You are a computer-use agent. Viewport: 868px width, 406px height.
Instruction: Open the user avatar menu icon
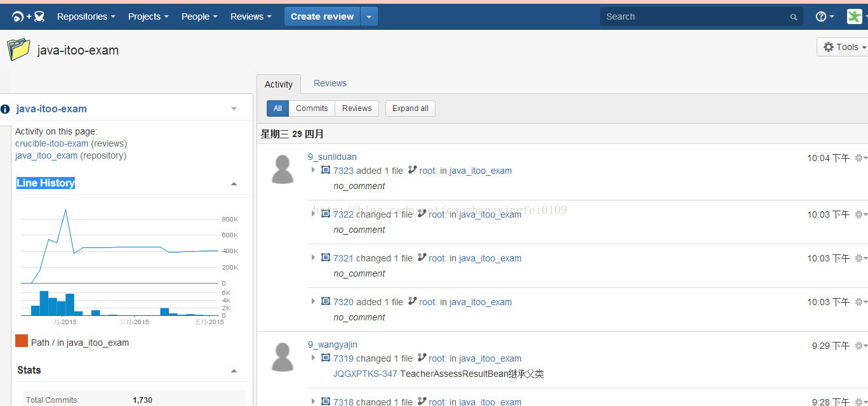[855, 16]
